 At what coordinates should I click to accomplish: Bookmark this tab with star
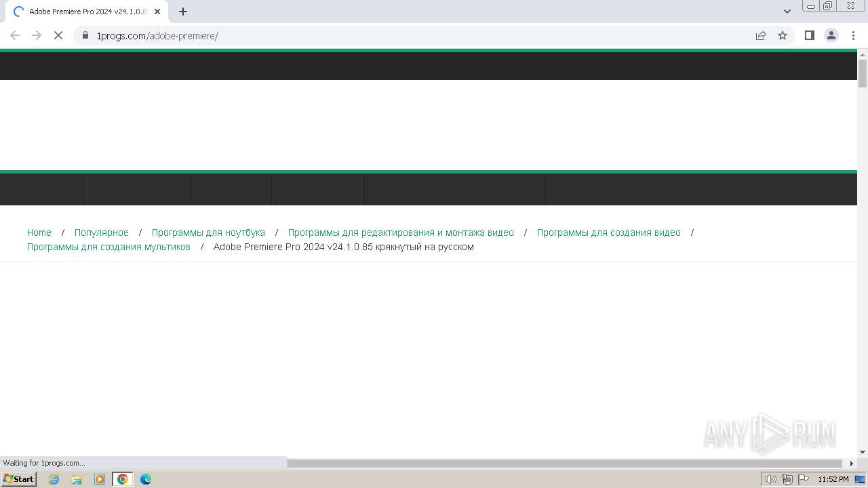tap(783, 35)
